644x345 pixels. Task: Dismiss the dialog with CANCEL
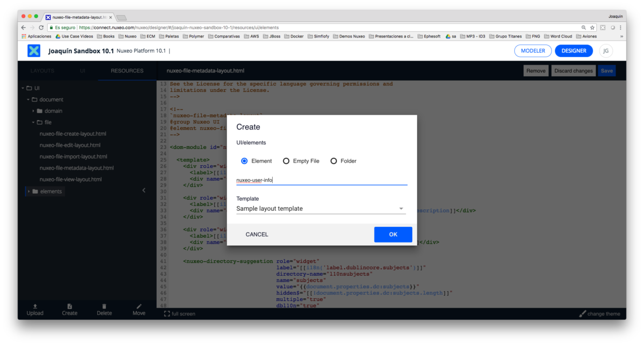click(257, 234)
